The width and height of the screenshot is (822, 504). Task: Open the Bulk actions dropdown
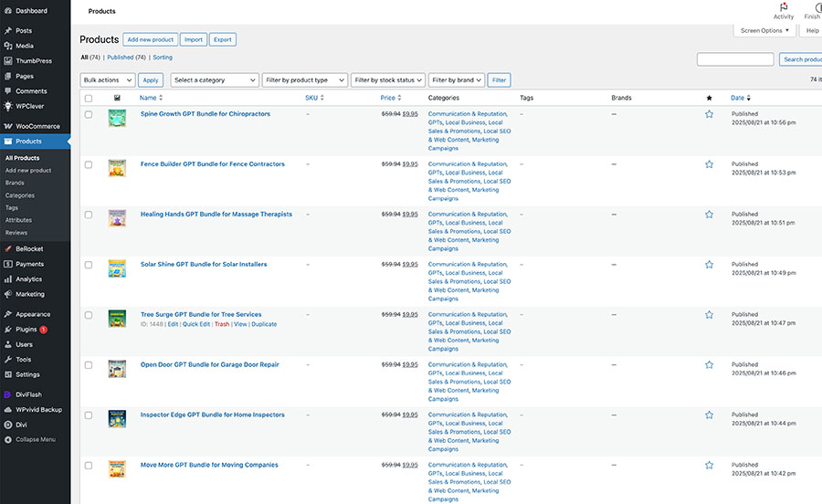107,80
